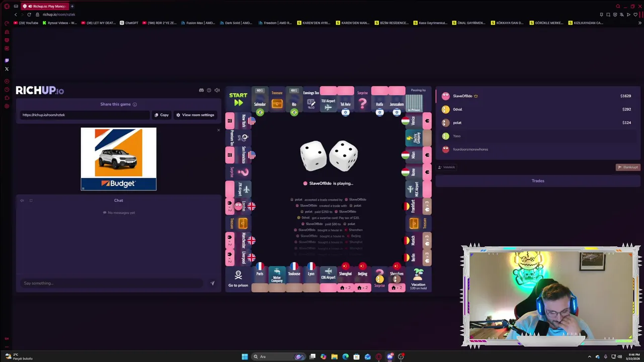The image size is (644, 362).
Task: Mute game sound with the speaker icon
Action: (x=217, y=90)
